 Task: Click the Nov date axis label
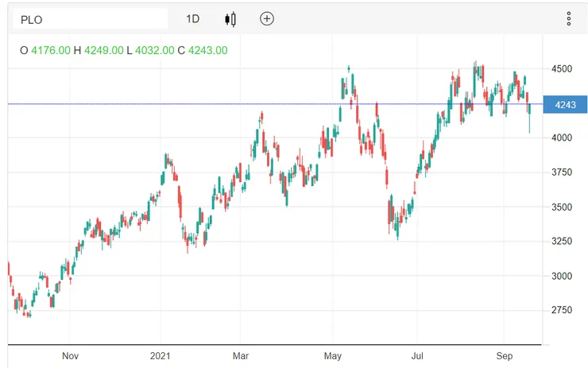70,355
